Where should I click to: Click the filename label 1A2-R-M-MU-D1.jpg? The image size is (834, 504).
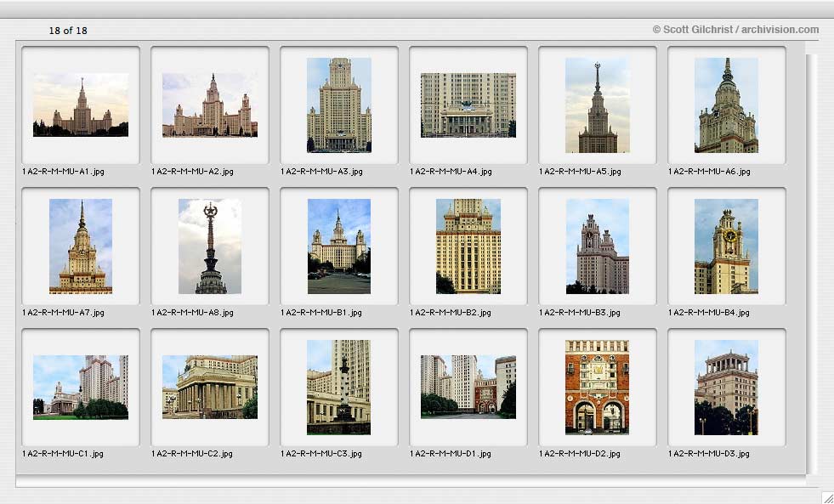pos(451,454)
